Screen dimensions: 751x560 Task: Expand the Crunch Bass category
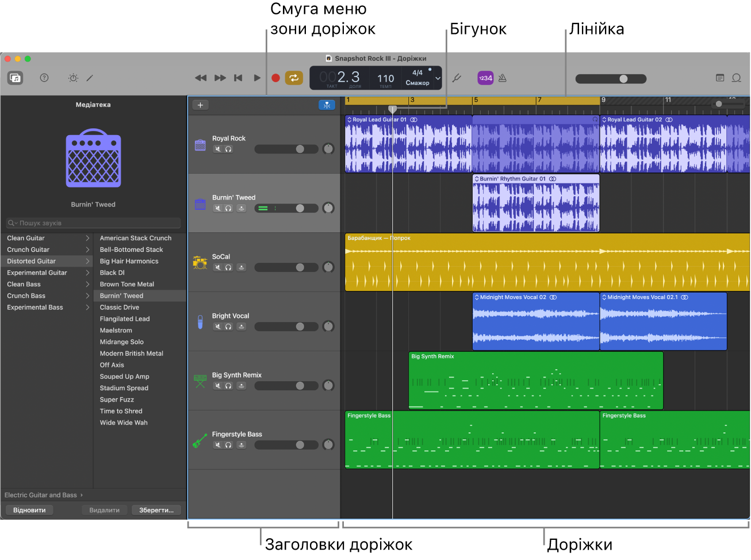[x=87, y=296]
